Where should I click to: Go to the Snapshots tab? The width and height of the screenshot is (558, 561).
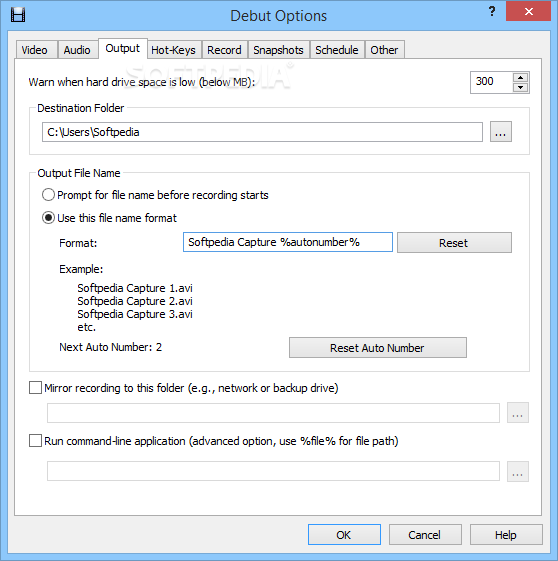(x=279, y=50)
